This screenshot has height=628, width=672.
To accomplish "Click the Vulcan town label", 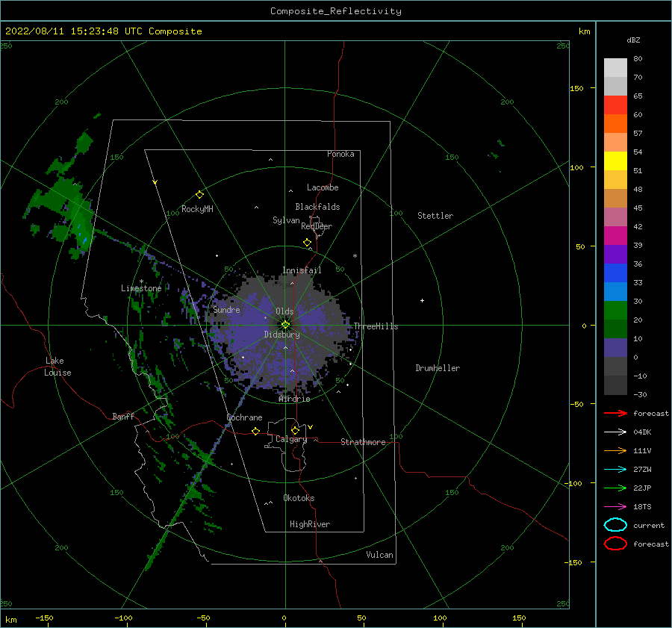I will pos(380,555).
